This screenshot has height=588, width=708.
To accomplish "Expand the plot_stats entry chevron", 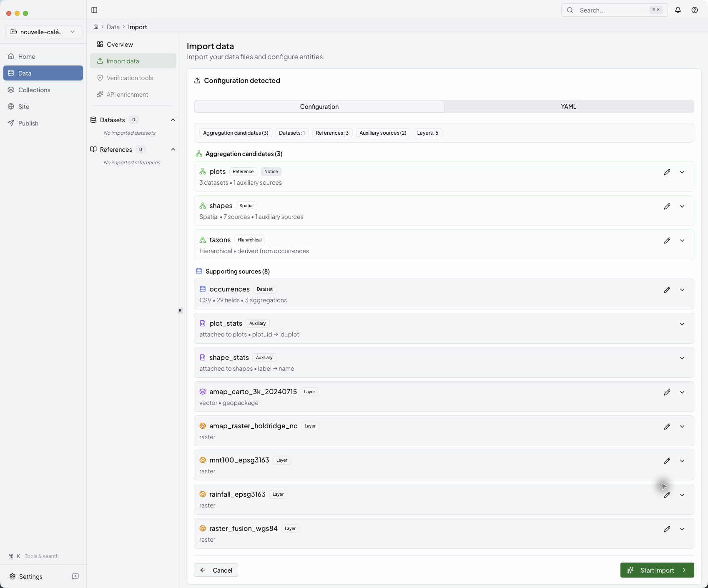I will (x=682, y=324).
